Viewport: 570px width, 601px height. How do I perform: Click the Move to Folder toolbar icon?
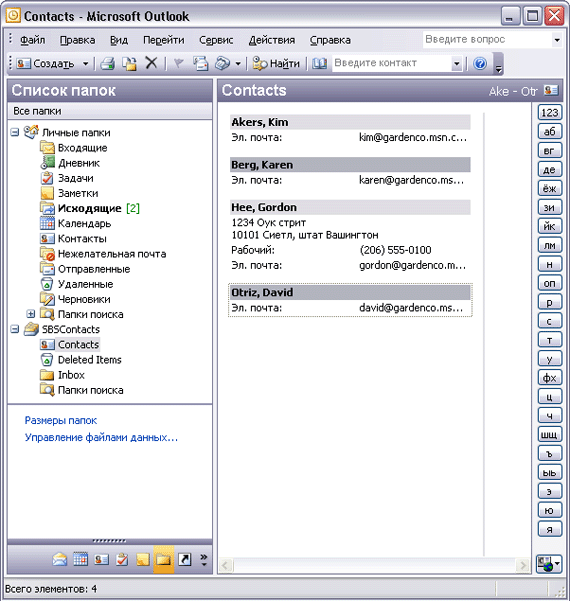(x=130, y=63)
